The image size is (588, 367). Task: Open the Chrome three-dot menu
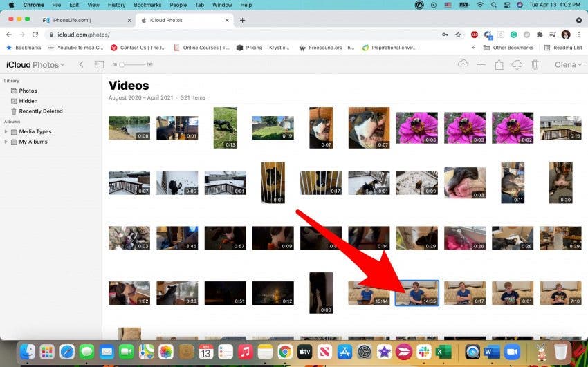coord(579,35)
